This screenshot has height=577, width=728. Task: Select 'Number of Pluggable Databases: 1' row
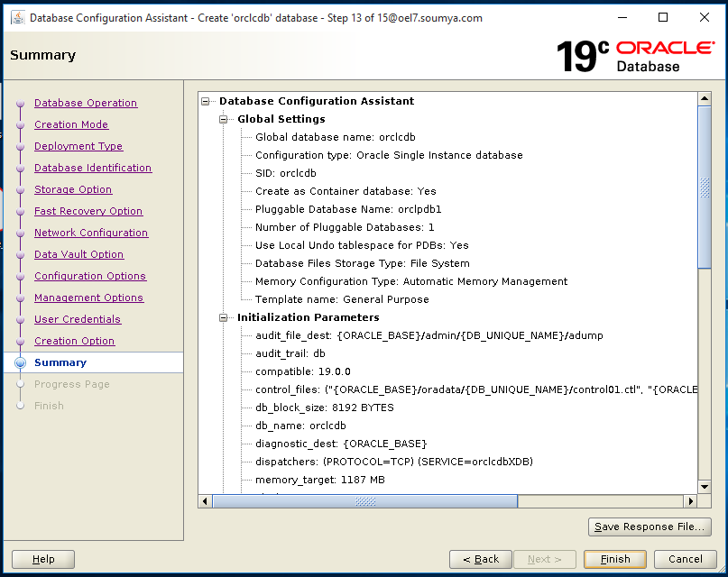(345, 228)
